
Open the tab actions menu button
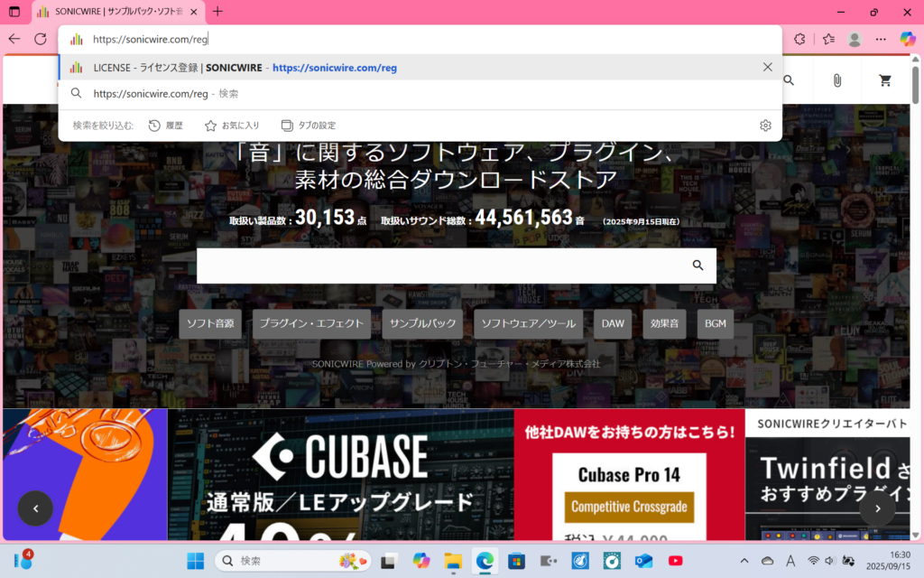[14, 12]
